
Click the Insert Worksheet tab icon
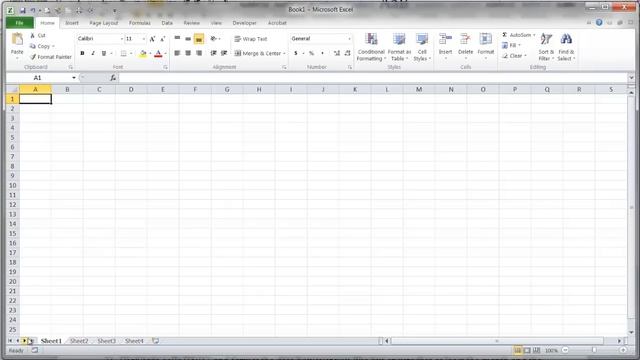coord(156,340)
